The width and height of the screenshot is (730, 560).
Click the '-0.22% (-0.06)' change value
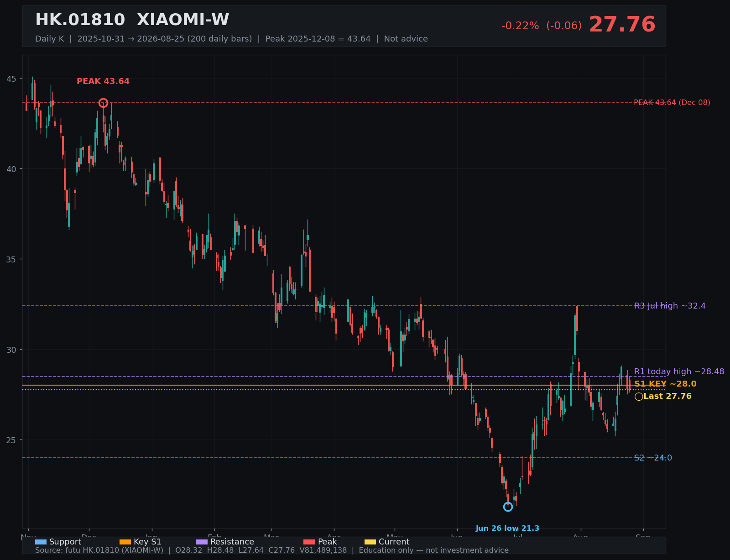[x=542, y=26]
